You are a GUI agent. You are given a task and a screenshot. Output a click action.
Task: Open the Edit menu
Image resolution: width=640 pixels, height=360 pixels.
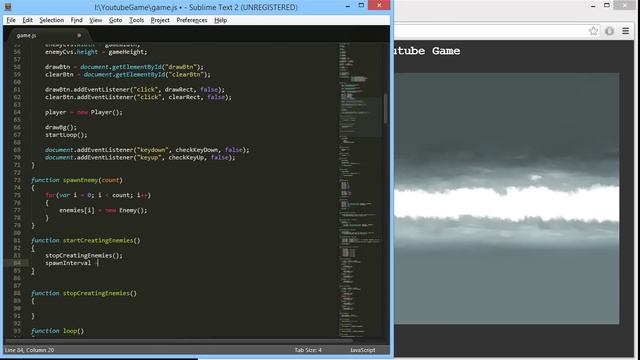[27, 20]
